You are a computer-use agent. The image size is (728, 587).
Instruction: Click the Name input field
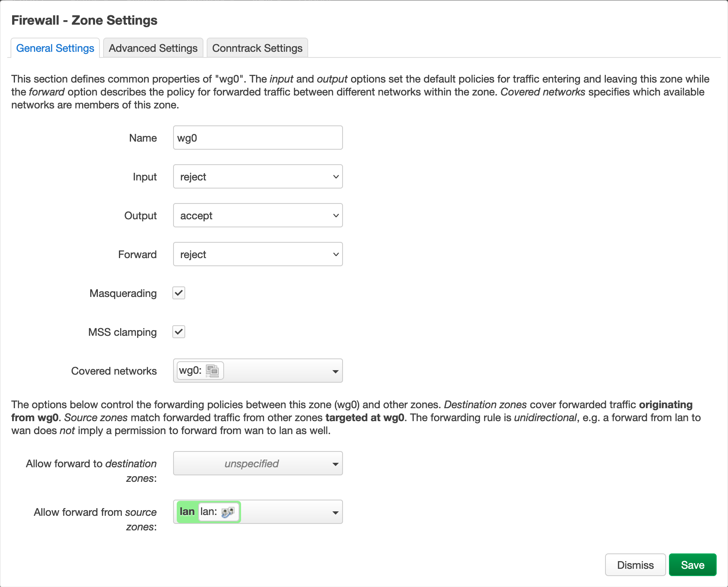coord(258,138)
